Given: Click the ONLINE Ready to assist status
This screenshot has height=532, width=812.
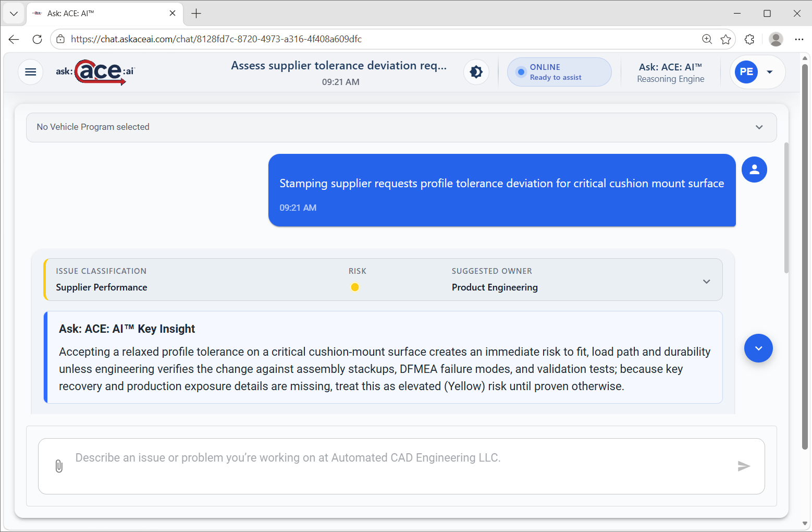Looking at the screenshot, I should pos(559,72).
